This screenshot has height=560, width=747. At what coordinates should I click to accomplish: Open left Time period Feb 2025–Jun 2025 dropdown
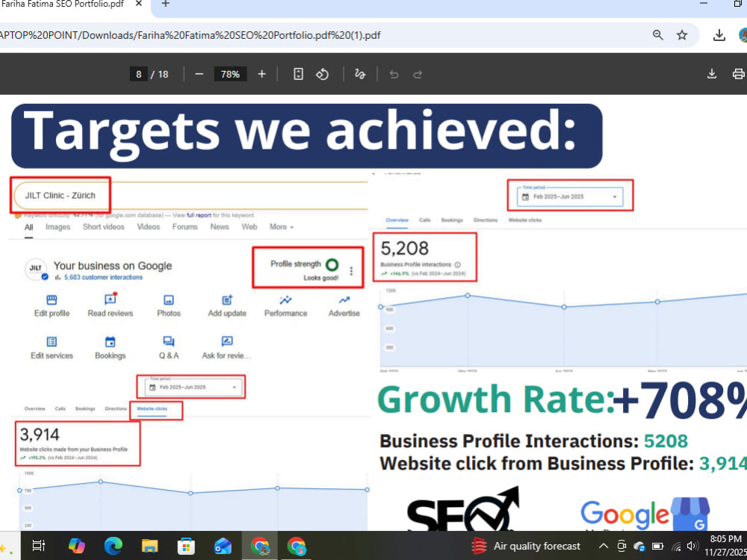click(x=192, y=387)
